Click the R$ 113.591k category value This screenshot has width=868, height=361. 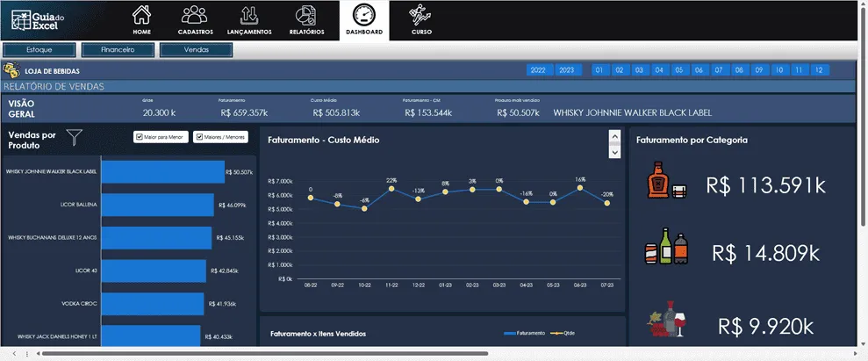[765, 185]
